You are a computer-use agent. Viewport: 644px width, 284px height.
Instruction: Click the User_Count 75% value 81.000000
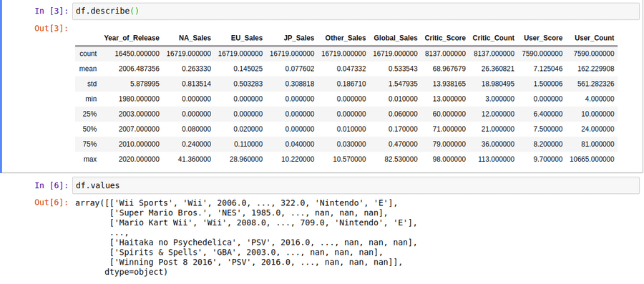point(598,144)
